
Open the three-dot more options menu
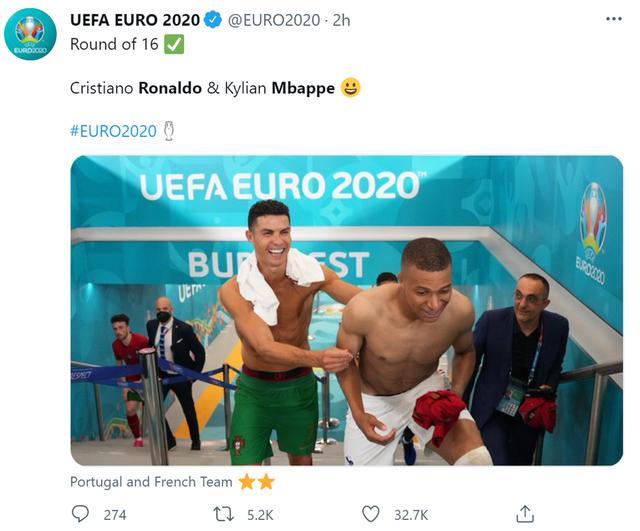(x=613, y=20)
